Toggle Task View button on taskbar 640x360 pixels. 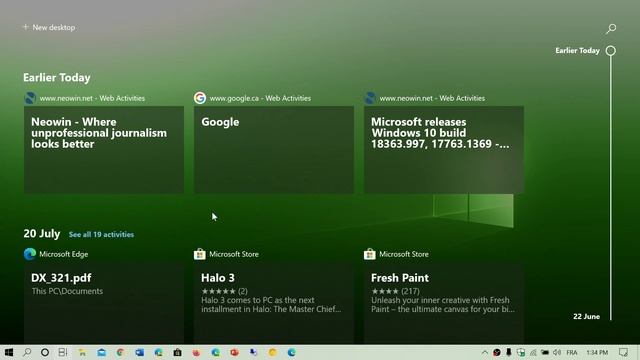click(x=63, y=352)
